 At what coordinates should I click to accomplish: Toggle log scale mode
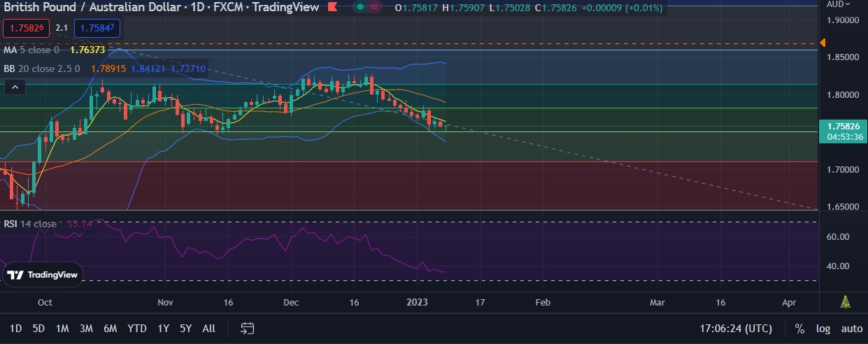[x=823, y=329]
